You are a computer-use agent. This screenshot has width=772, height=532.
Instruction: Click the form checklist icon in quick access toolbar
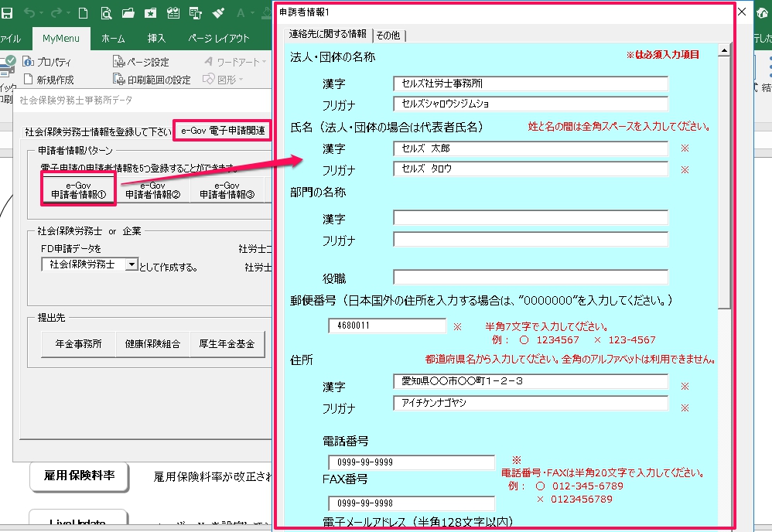coord(173,13)
